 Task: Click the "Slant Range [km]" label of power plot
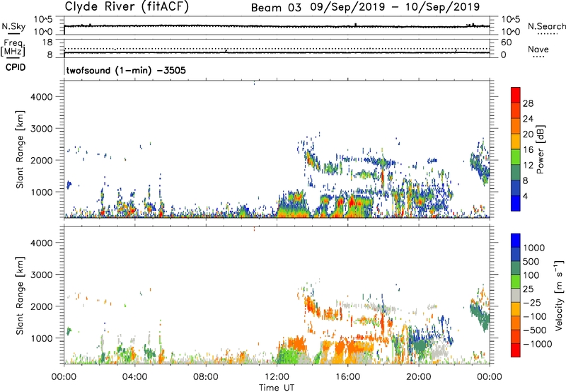coord(20,149)
